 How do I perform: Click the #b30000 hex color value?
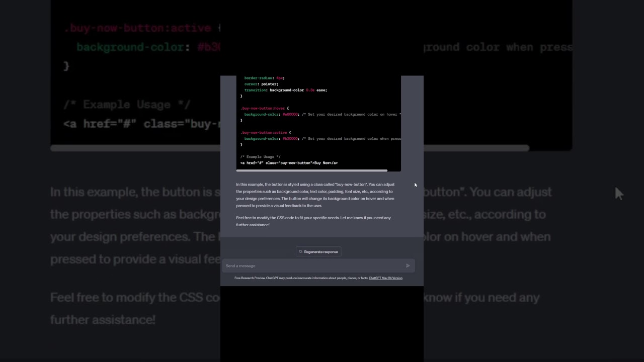[x=290, y=139]
